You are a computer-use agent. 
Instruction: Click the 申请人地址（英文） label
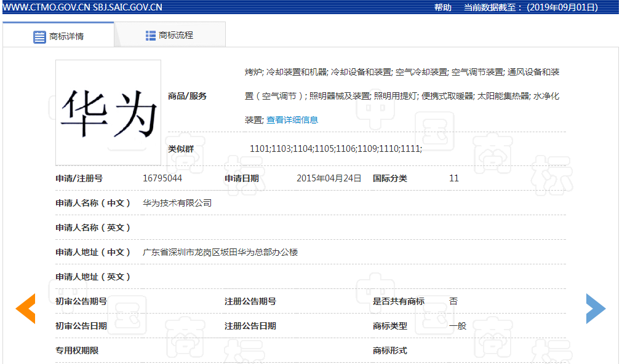pos(94,277)
